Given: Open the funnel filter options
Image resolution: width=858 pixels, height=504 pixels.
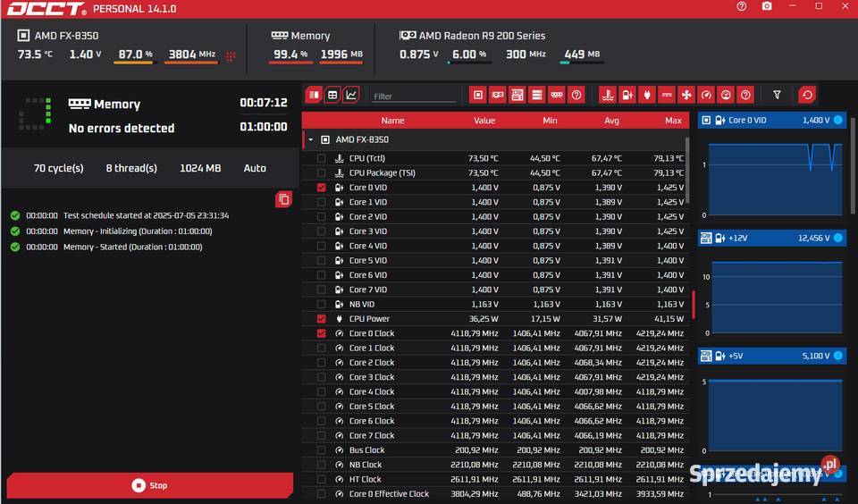Looking at the screenshot, I should [777, 96].
